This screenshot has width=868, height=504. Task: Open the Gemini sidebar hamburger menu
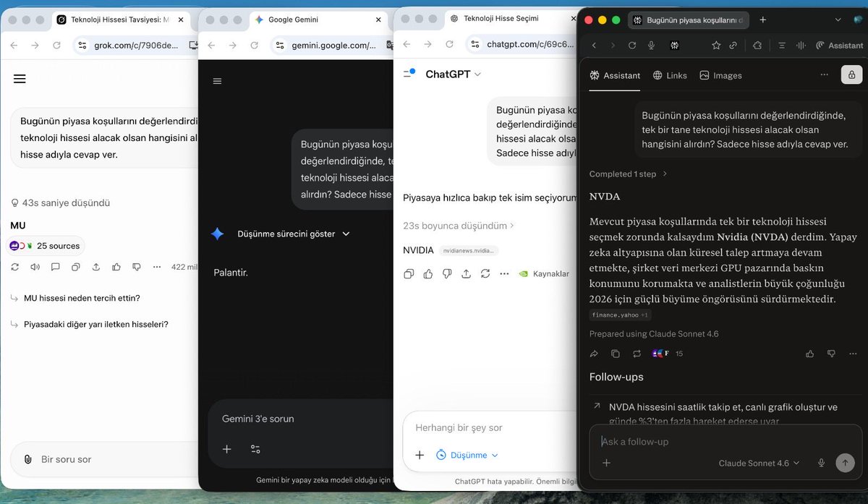pos(217,81)
